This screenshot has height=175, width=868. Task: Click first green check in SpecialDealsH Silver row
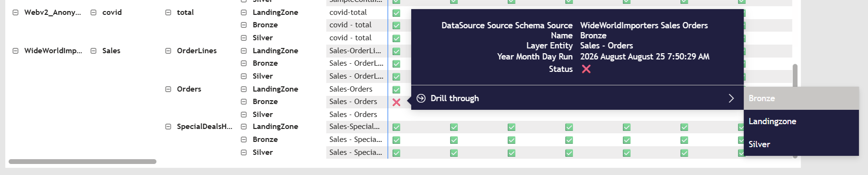click(x=396, y=153)
